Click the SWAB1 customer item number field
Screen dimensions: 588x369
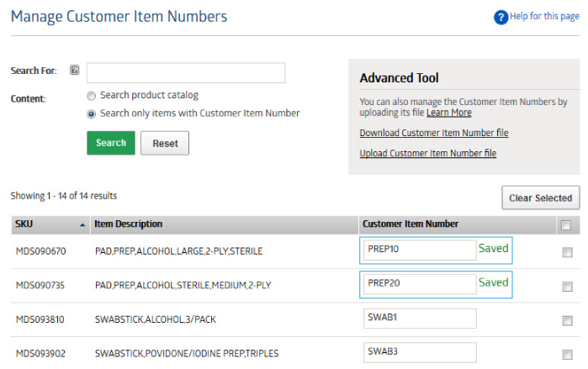(420, 319)
